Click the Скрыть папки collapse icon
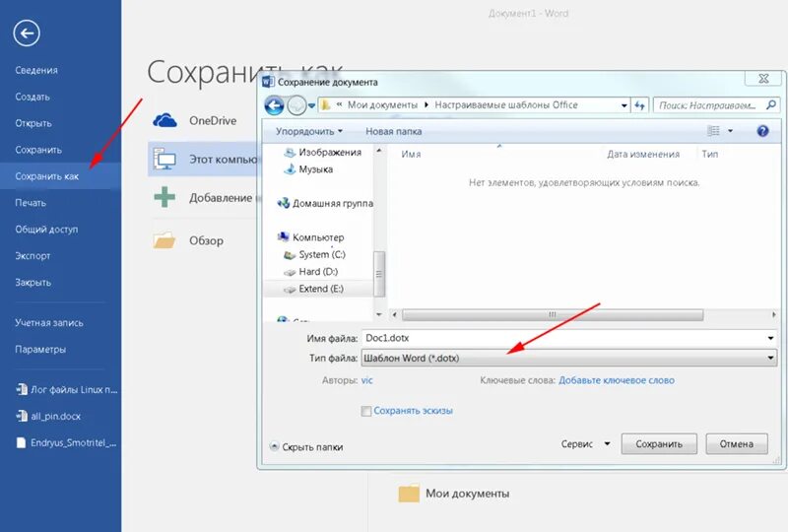This screenshot has height=532, width=788. pos(274,446)
